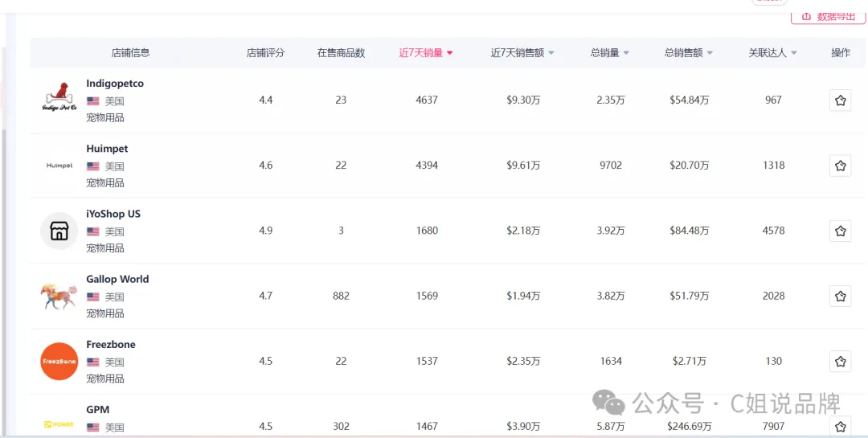This screenshot has height=438, width=868.
Task: Sort by 近7天销量 column
Action: (x=426, y=53)
